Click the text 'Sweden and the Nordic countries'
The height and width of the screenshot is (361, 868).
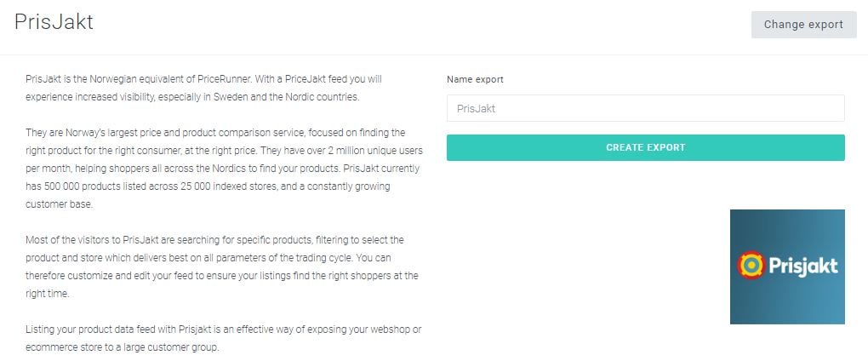coord(292,97)
